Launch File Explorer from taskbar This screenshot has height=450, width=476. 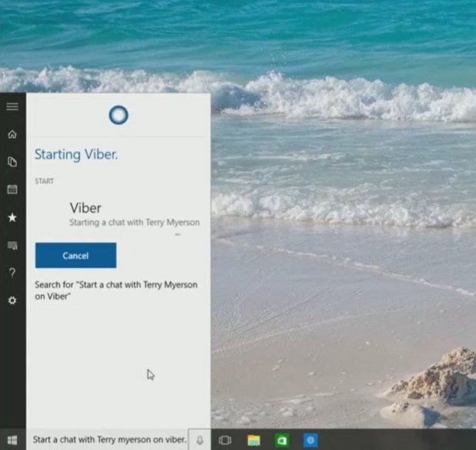(x=253, y=440)
